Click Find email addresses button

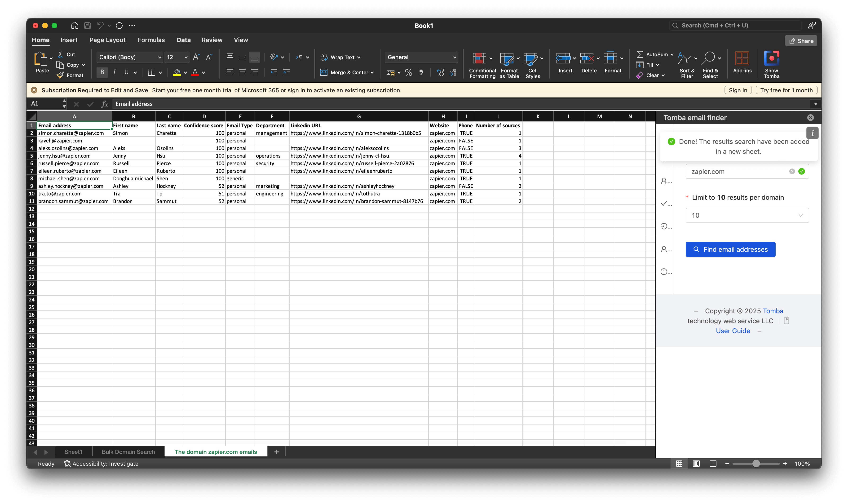coord(730,249)
